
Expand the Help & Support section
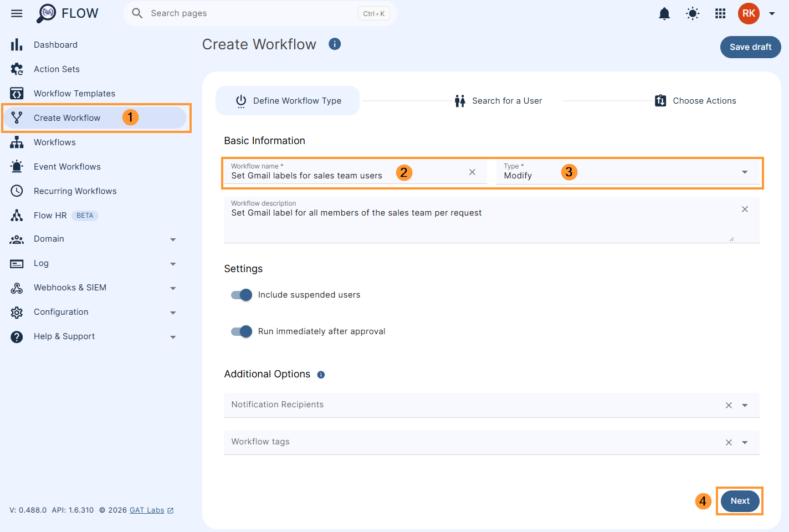point(173,337)
